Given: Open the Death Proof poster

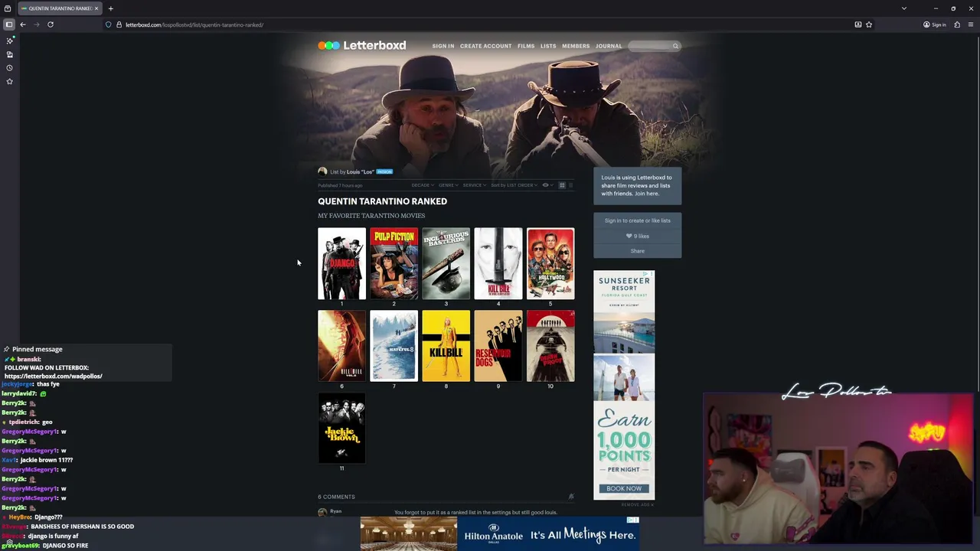Looking at the screenshot, I should pyautogui.click(x=550, y=346).
